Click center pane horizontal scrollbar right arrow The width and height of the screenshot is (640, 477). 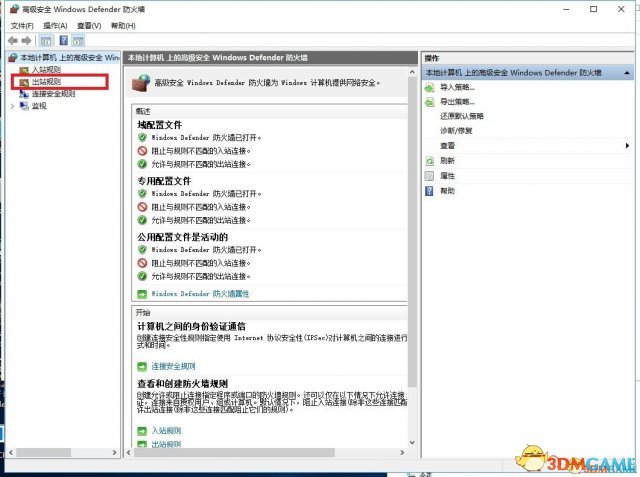[x=402, y=453]
